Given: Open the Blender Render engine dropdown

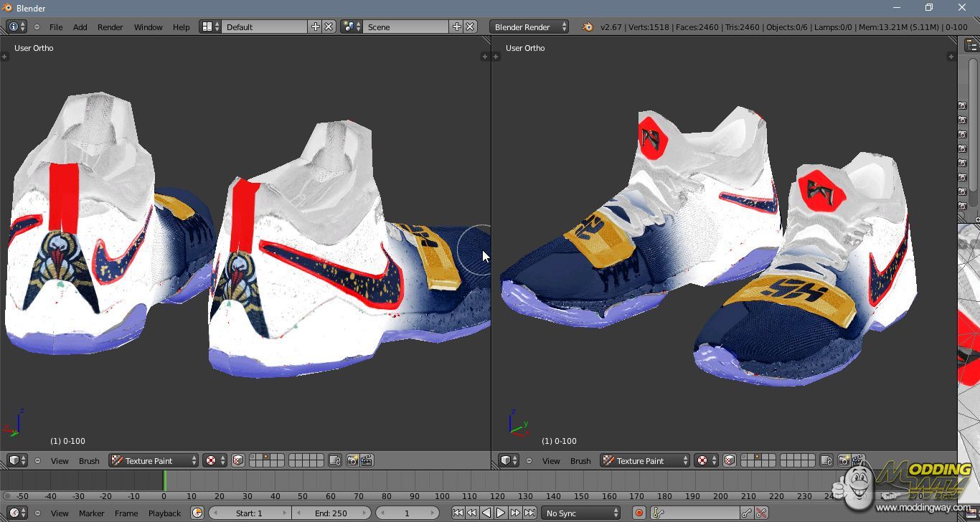Looking at the screenshot, I should pyautogui.click(x=529, y=27).
